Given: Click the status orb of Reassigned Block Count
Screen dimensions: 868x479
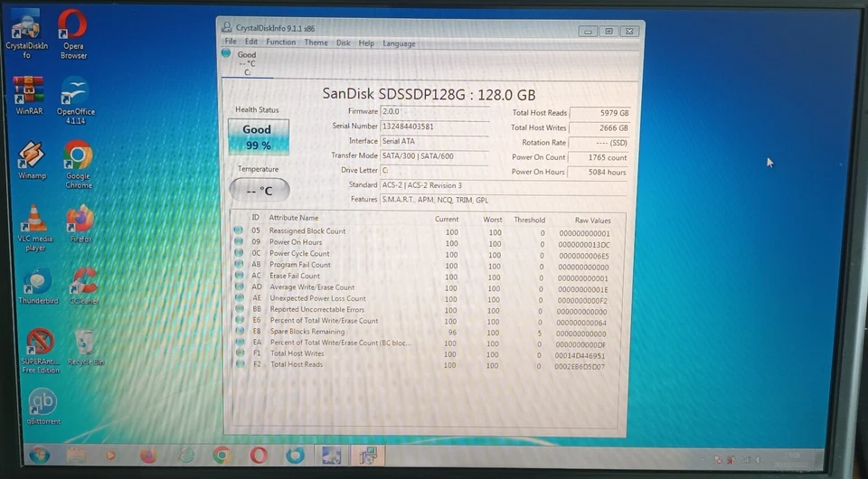Looking at the screenshot, I should 239,230.
